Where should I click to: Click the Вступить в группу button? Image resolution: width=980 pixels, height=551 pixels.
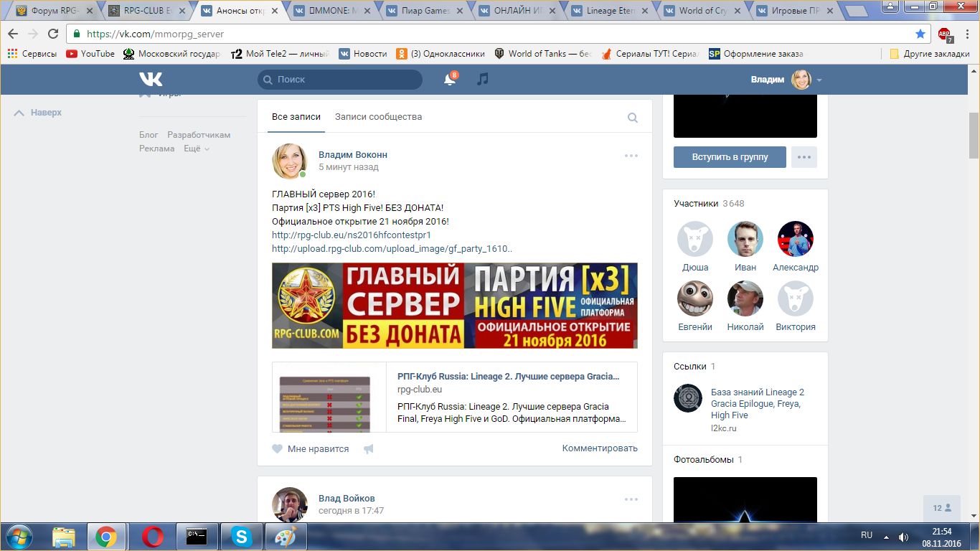tap(730, 157)
